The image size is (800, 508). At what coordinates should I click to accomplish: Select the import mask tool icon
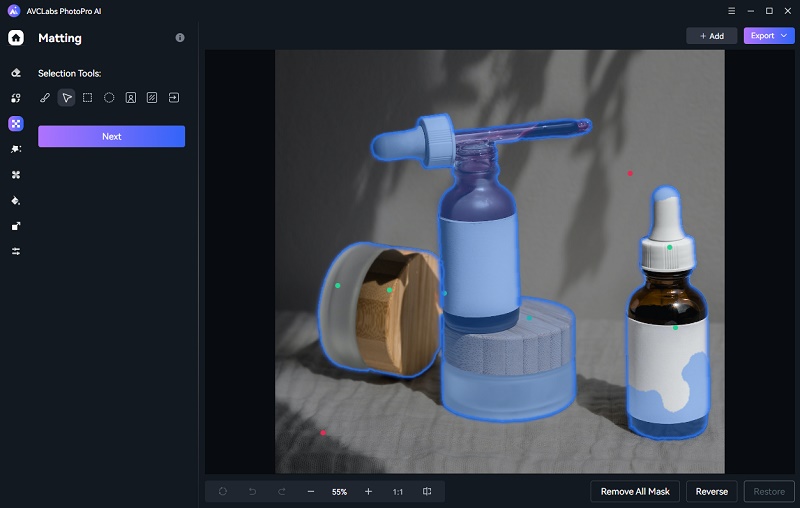click(174, 97)
